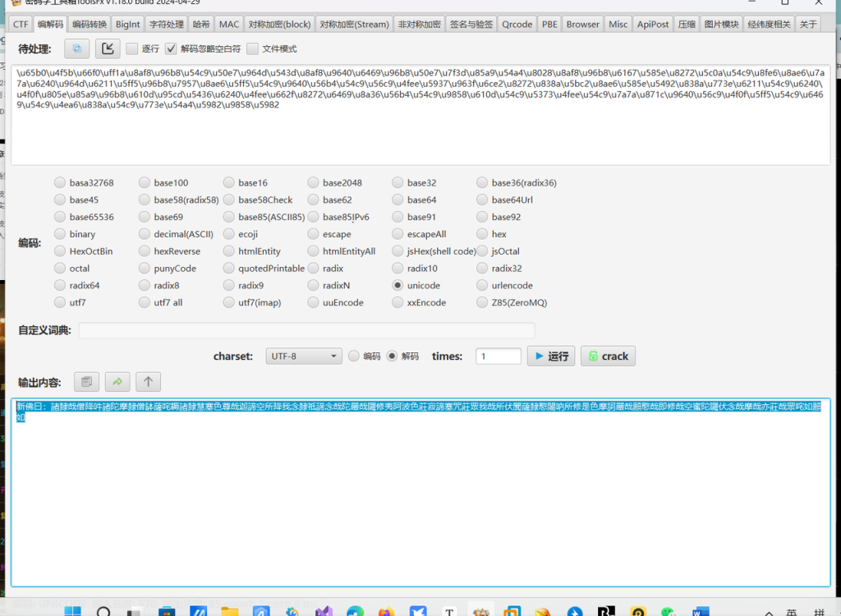The image size is (841, 616).
Task: Click the 自定义词典 input field
Action: tap(306, 330)
